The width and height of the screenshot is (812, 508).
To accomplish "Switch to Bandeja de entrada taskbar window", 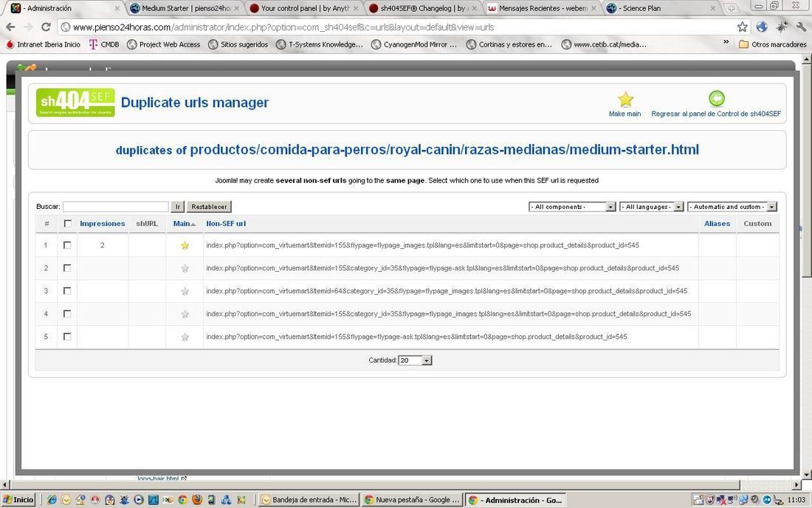I will click(309, 500).
